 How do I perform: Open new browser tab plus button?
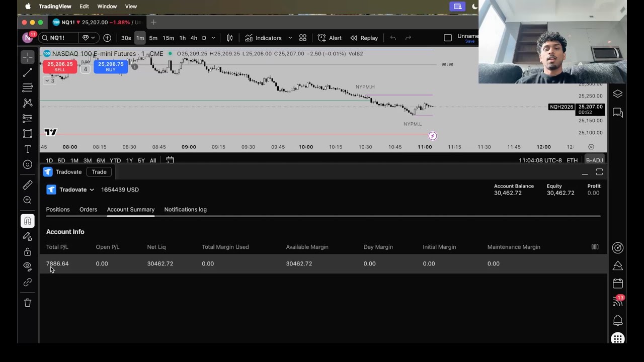pos(153,22)
